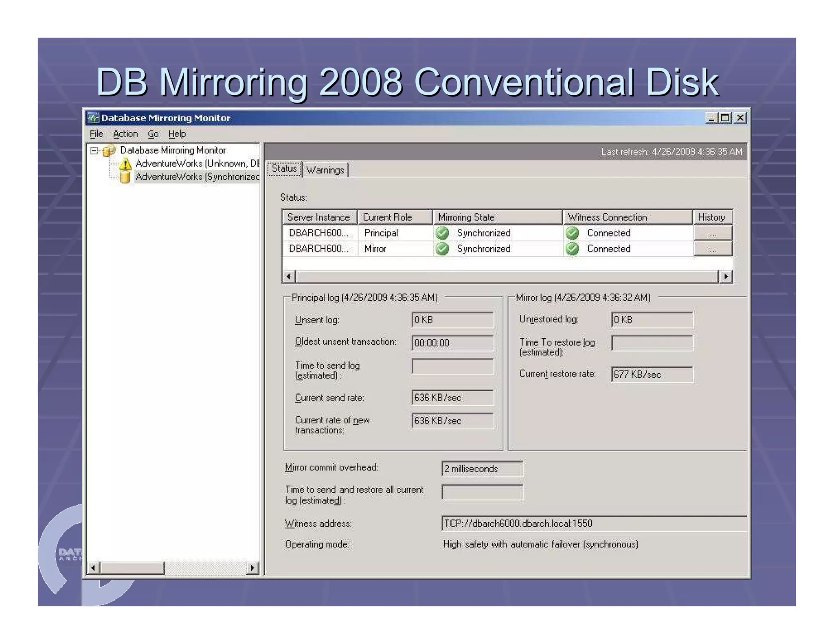Click Principal row Connected green check icon
834x644 pixels.
572,233
